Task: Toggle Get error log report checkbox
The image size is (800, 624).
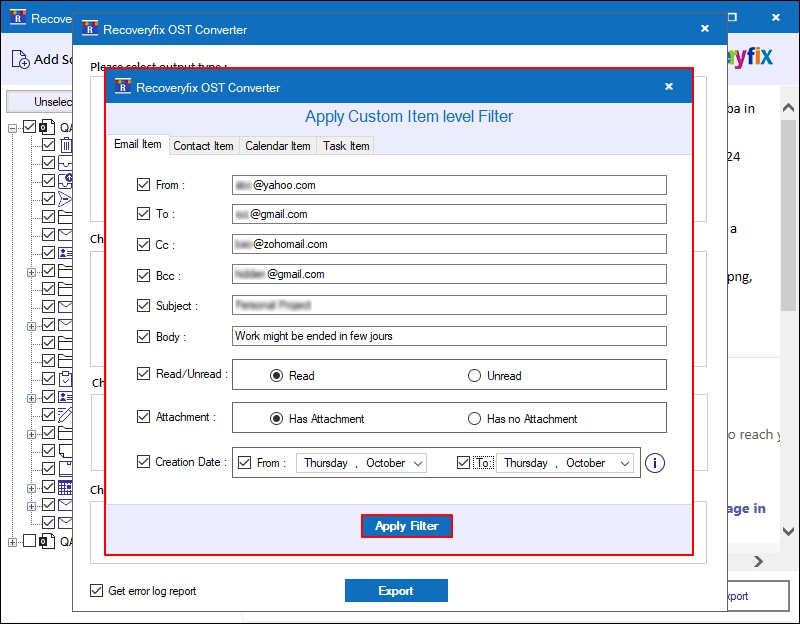Action: [96, 590]
